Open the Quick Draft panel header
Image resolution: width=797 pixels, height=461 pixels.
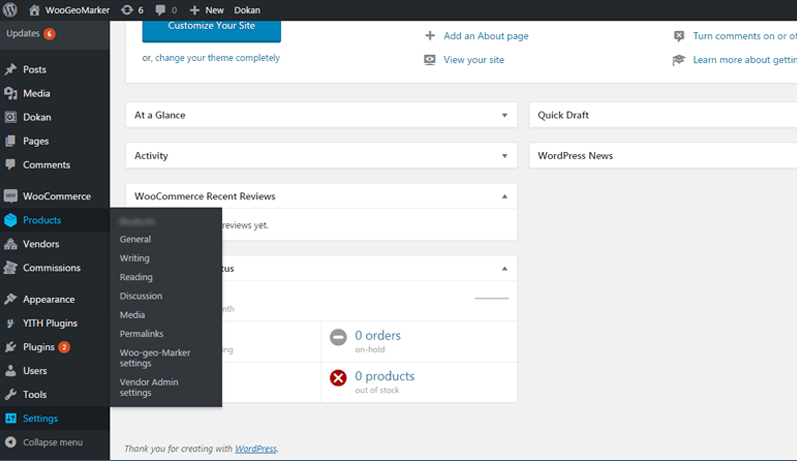pyautogui.click(x=663, y=115)
